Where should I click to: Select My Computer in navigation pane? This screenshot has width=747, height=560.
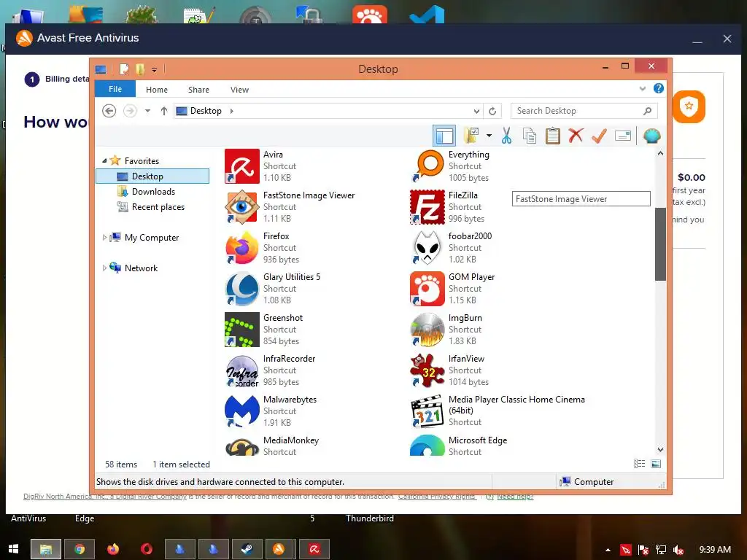tap(152, 237)
